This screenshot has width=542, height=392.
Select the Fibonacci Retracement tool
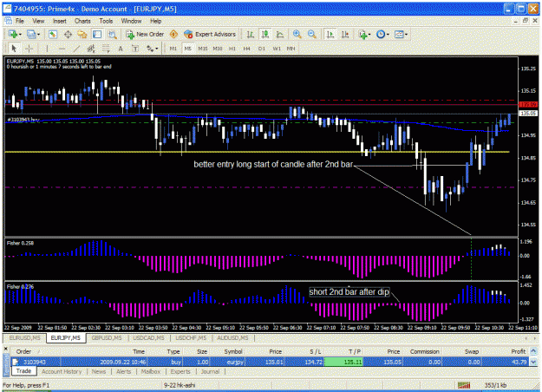point(106,49)
